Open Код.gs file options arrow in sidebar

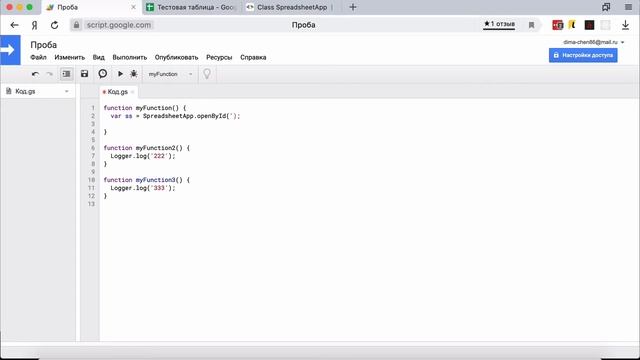click(x=67, y=91)
